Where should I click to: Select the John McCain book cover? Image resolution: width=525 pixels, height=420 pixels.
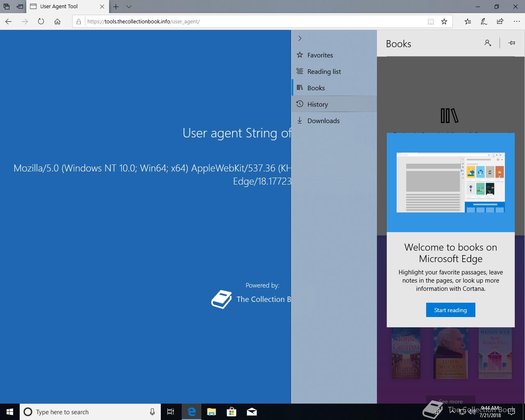pos(451,353)
